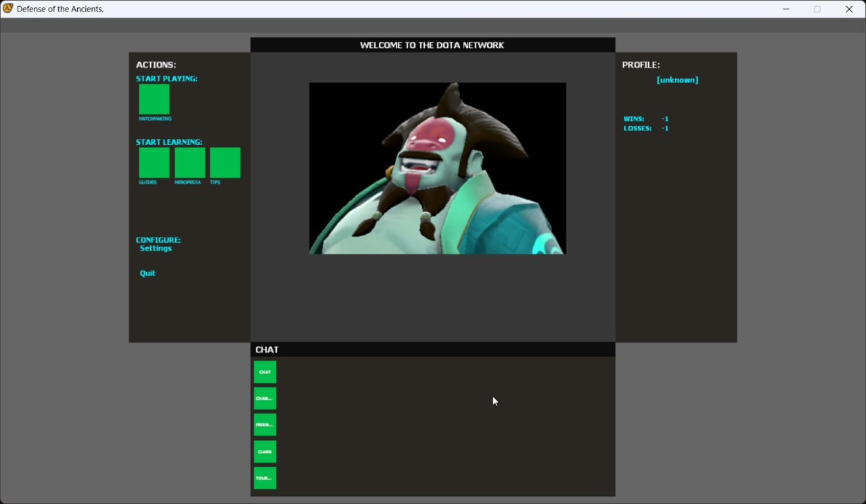The image size is (866, 504).
Task: Switch to the CLANS chat tab
Action: click(x=265, y=451)
